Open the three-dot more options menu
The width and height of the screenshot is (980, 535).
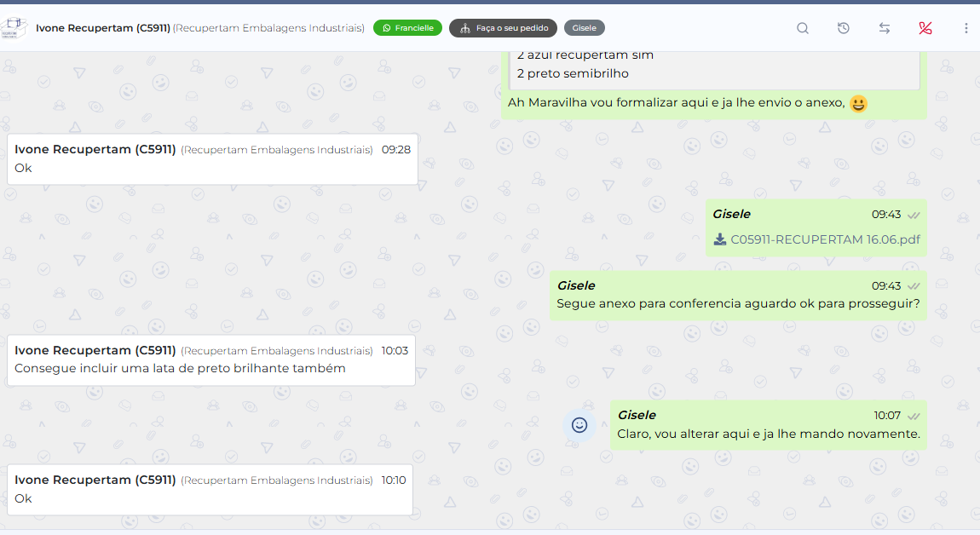966,28
